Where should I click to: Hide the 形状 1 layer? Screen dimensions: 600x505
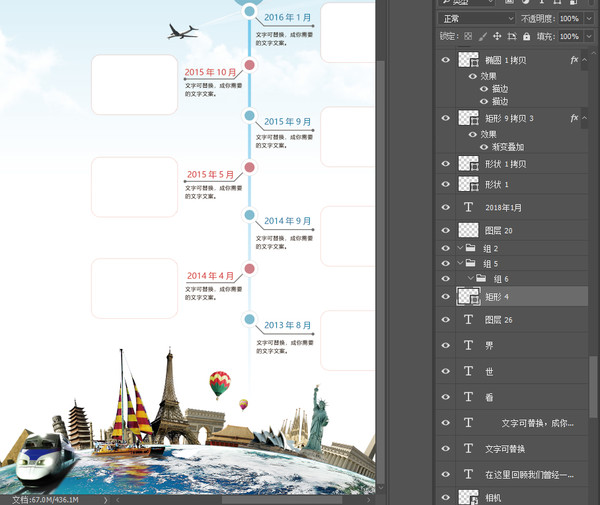[445, 184]
